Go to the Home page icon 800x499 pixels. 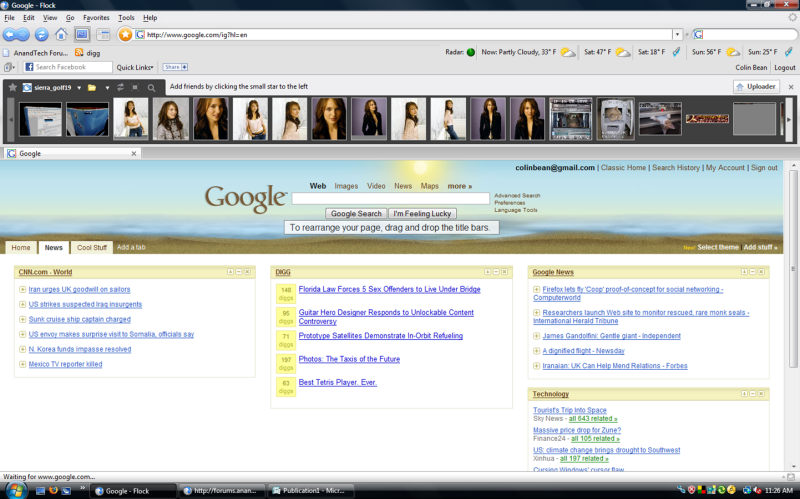coord(61,35)
